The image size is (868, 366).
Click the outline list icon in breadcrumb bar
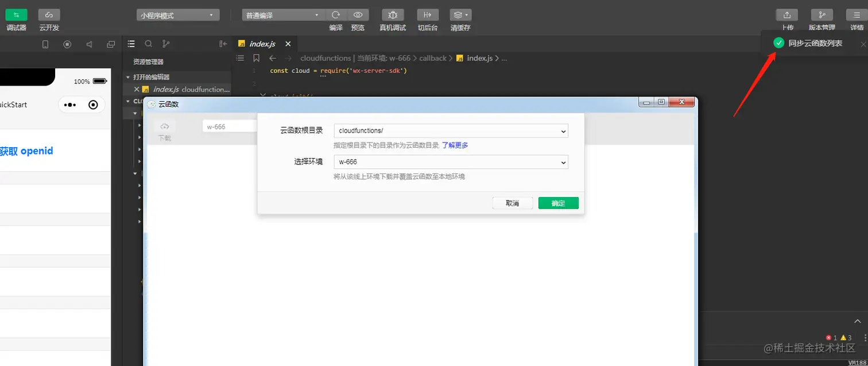(x=241, y=58)
